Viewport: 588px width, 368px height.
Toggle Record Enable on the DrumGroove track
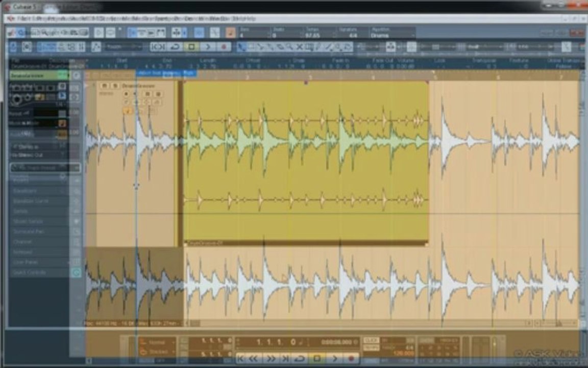point(127,94)
